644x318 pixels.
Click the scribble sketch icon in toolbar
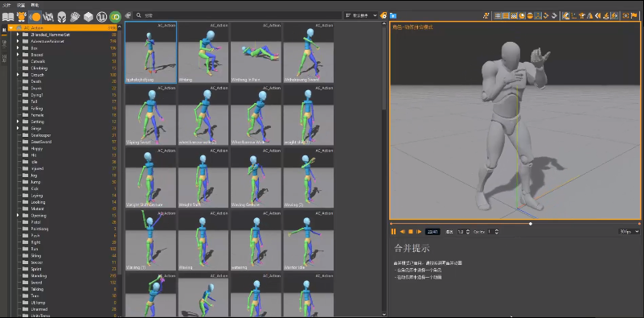pyautogui.click(x=48, y=17)
